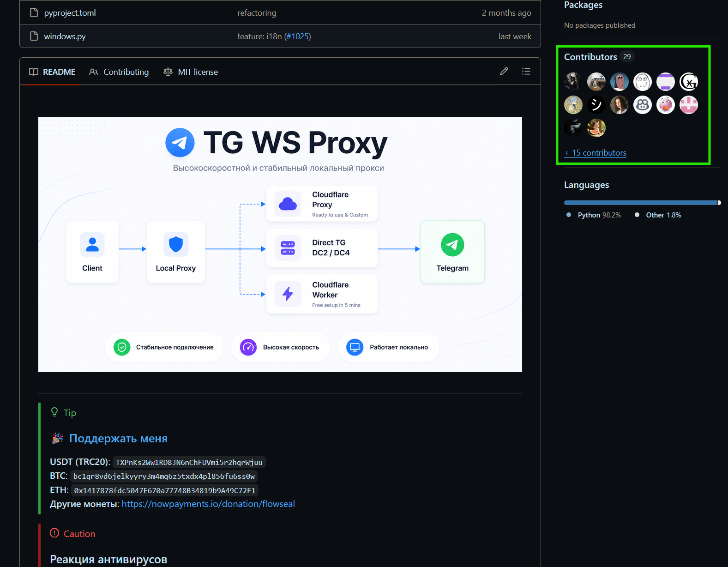This screenshot has height=567, width=728.
Task: Open the black avatar with シ character
Action: coord(596,105)
